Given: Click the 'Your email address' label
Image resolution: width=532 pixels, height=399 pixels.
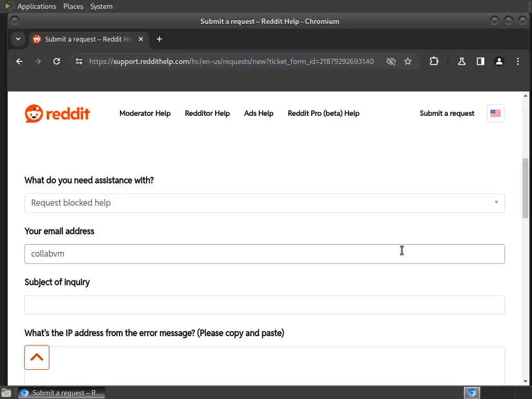Looking at the screenshot, I should 59,231.
